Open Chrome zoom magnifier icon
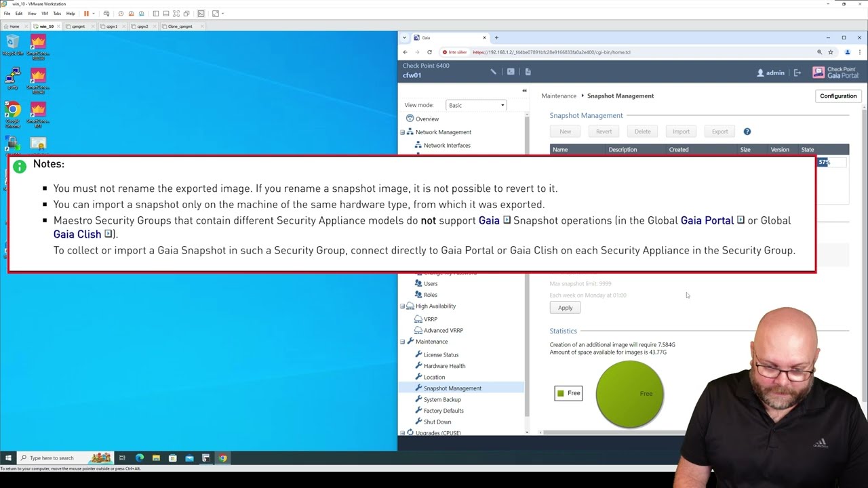The height and width of the screenshot is (488, 868). click(x=819, y=52)
